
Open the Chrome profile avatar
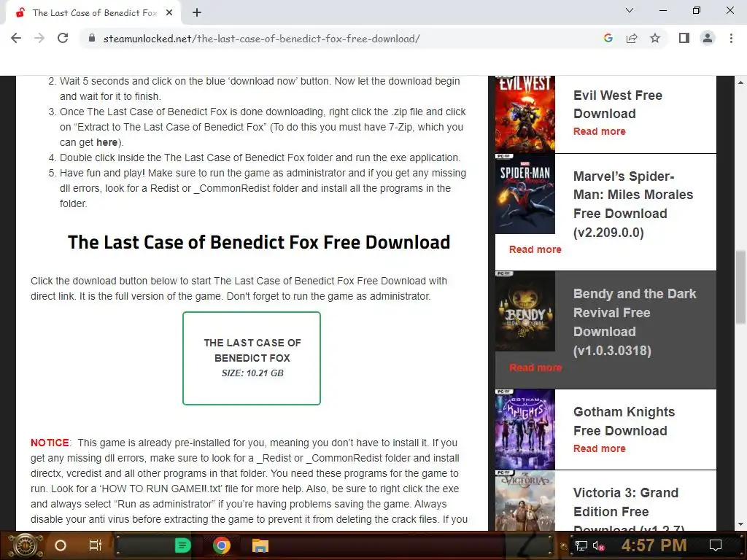coord(708,38)
